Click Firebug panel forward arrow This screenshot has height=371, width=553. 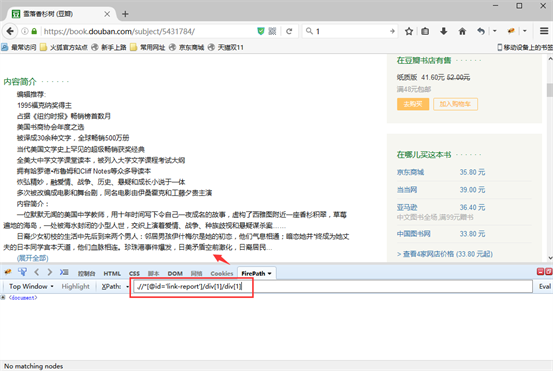point(50,272)
